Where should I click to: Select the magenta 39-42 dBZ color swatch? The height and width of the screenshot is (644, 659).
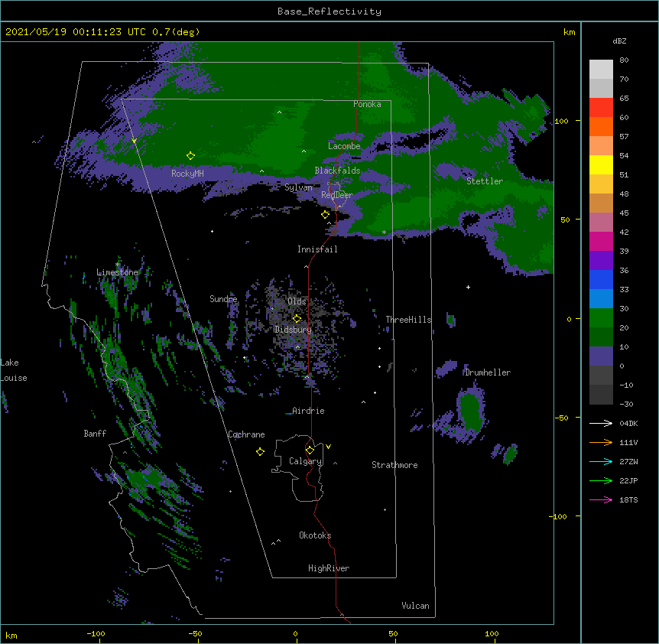[601, 241]
